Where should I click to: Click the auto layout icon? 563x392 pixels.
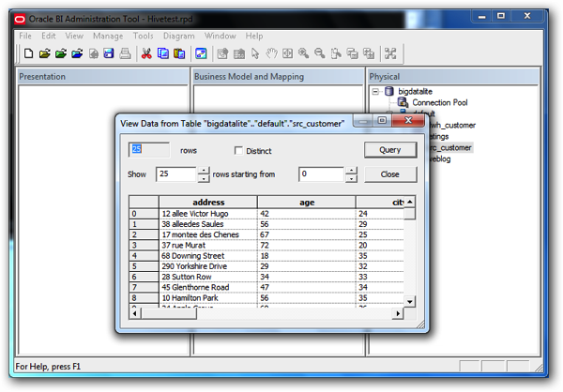390,53
